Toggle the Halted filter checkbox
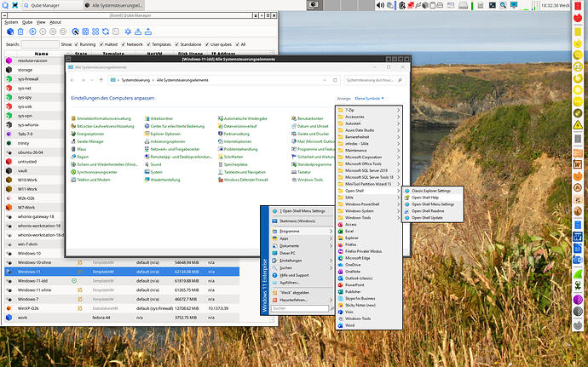Image resolution: width=588 pixels, height=367 pixels. pyautogui.click(x=101, y=44)
